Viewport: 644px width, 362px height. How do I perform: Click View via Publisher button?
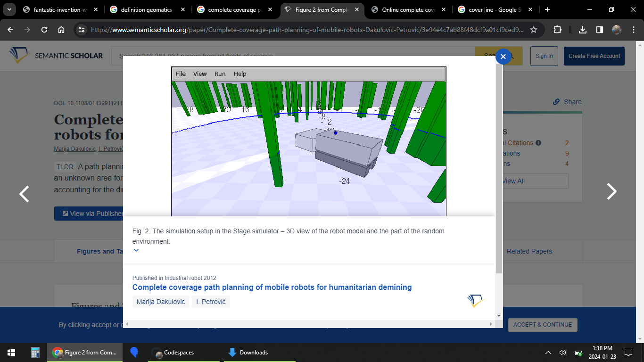point(90,214)
